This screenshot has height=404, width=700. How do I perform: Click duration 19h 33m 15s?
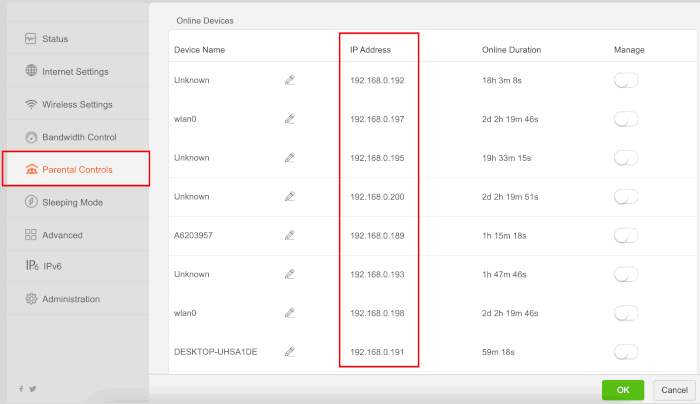tap(506, 158)
